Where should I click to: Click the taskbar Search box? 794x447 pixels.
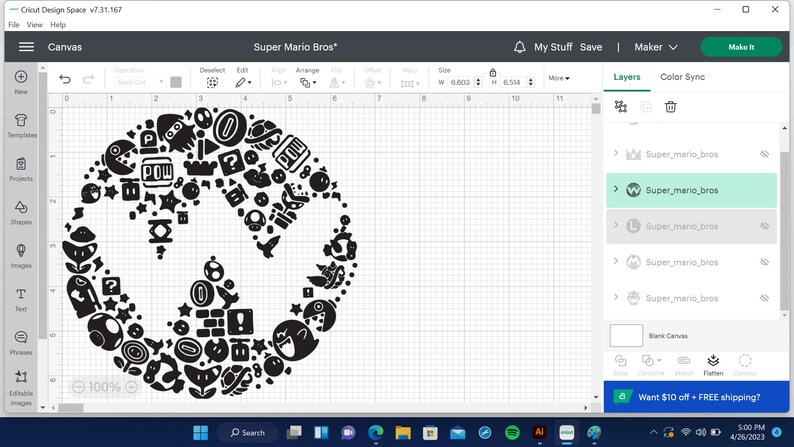coord(248,432)
